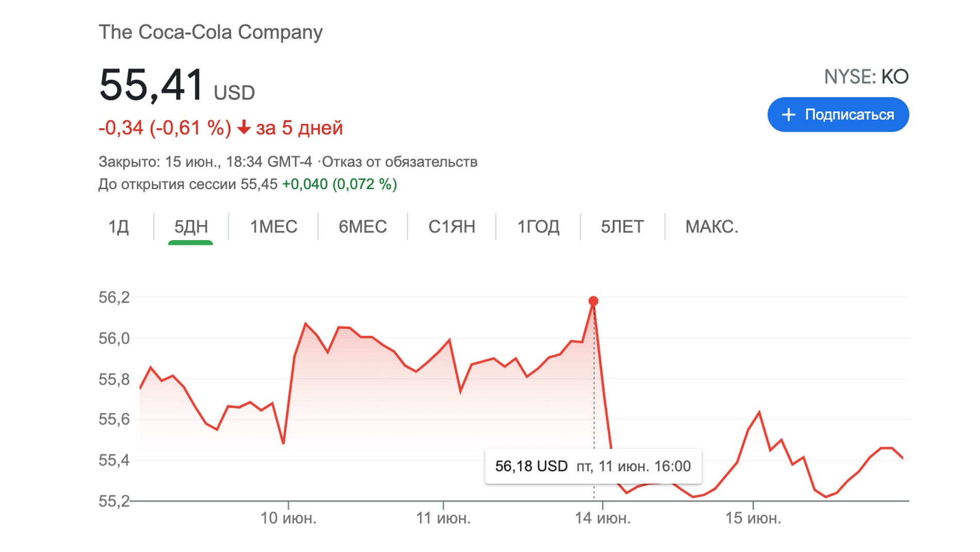Click the 56,18 USD chart tooltip
The width and height of the screenshot is (980, 552).
coord(593,466)
